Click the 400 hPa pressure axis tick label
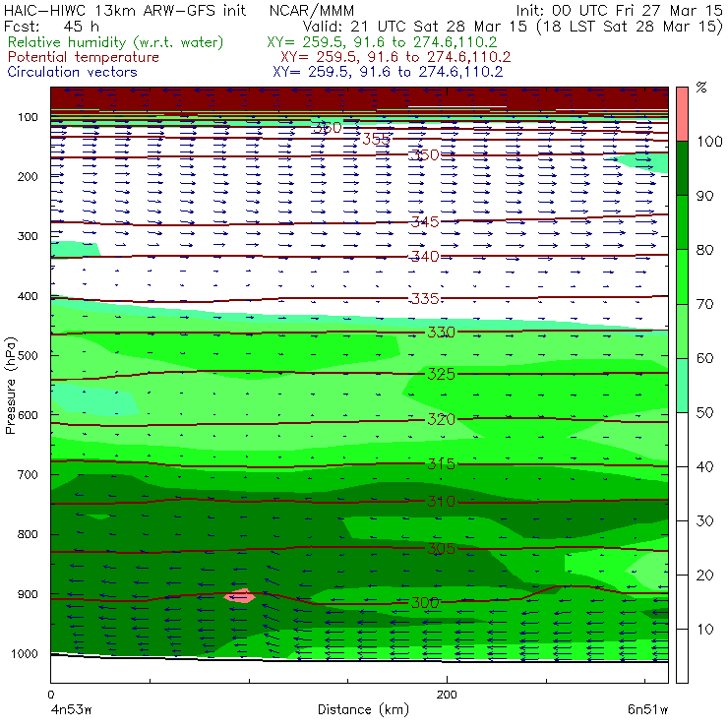Image resolution: width=728 pixels, height=728 pixels. [x=28, y=296]
